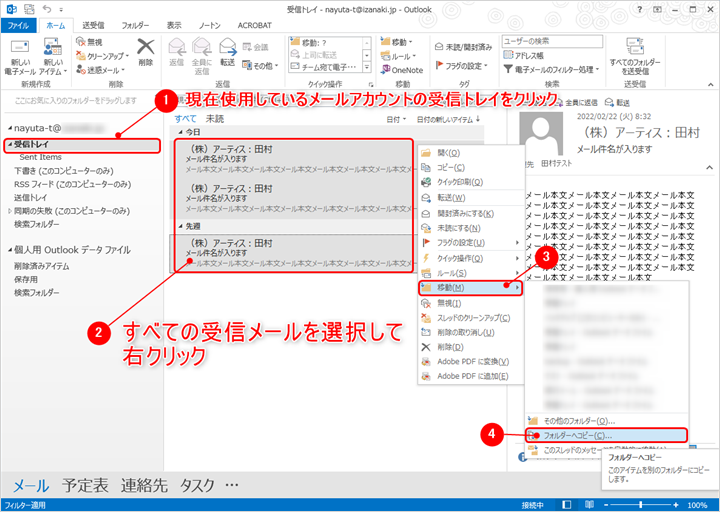Collapse the nayuta-t@ account tree

point(10,128)
